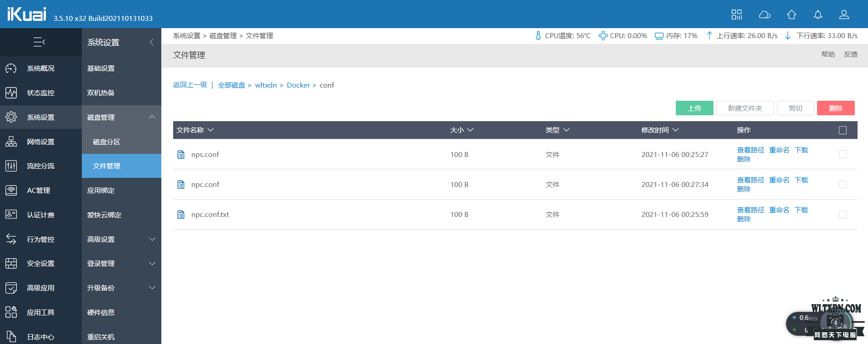Select 文件管理 submenu item
Image resolution: width=868 pixels, height=344 pixels.
pos(122,166)
